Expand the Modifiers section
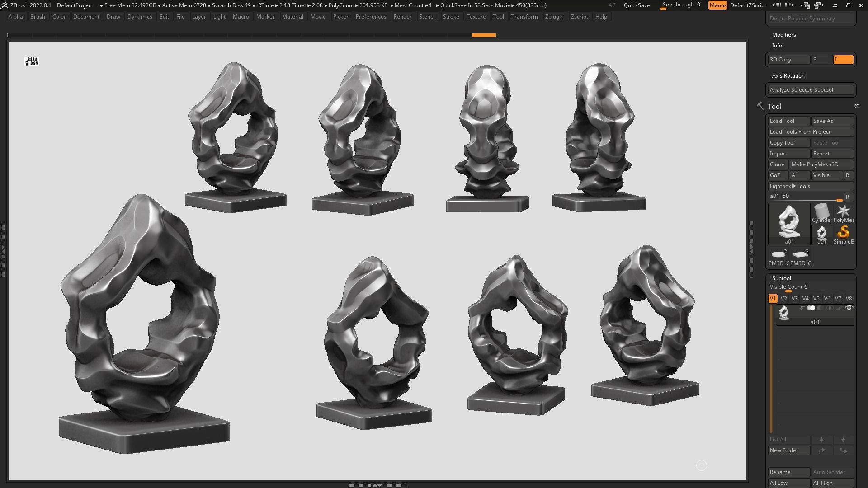Image resolution: width=868 pixels, height=488 pixels. 784,35
